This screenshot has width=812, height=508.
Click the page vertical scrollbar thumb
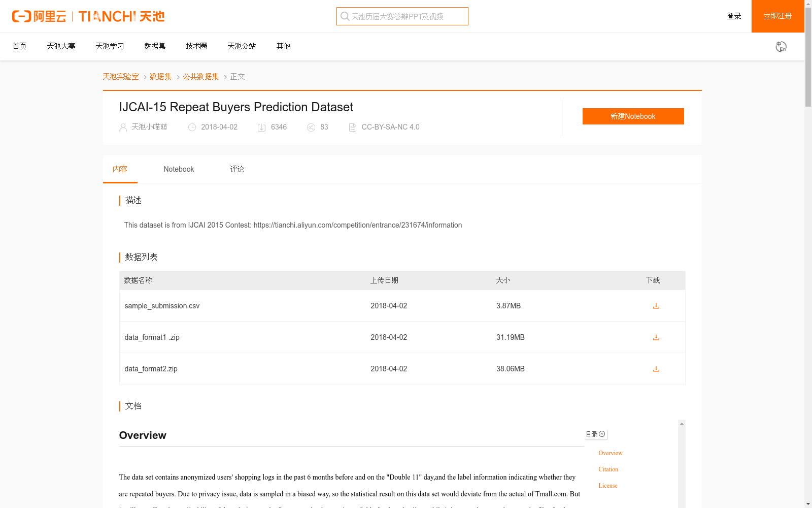[808, 57]
